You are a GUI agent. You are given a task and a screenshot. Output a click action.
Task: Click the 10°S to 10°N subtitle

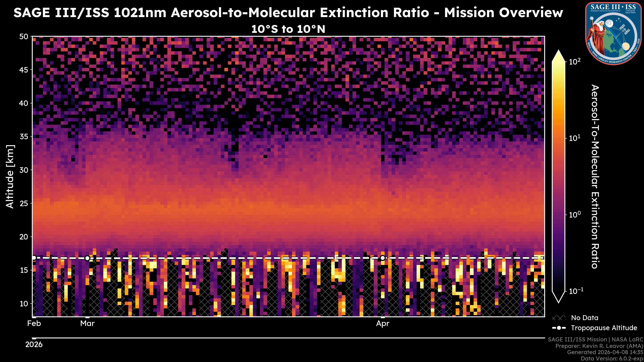coord(288,29)
